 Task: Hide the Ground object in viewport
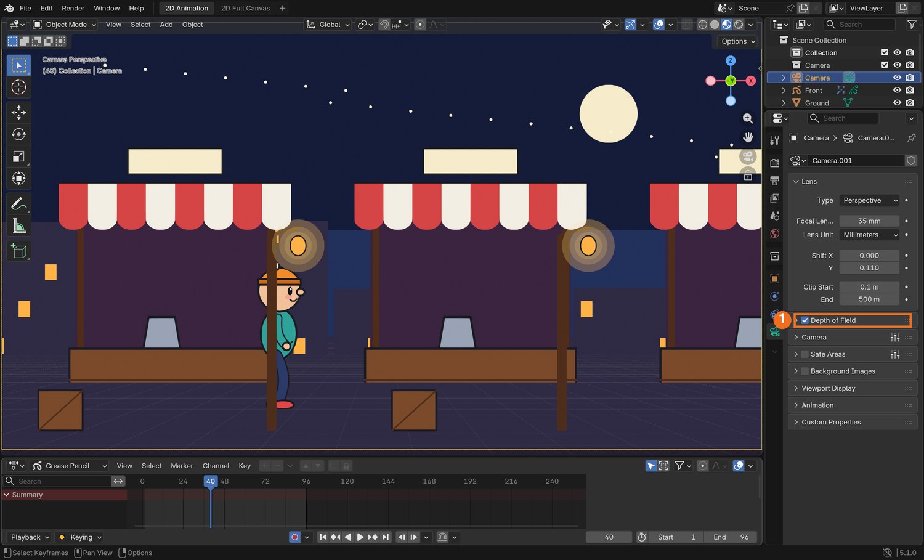coord(897,103)
